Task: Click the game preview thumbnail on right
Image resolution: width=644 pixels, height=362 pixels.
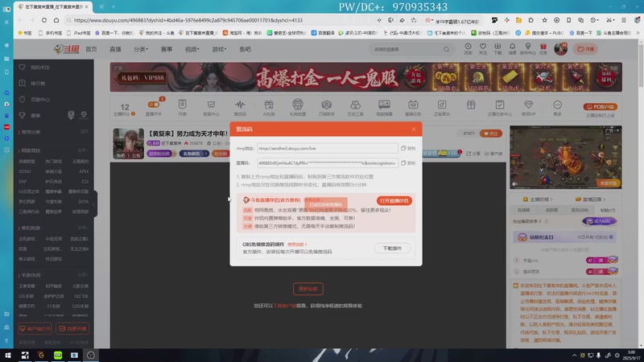Action: point(566,157)
